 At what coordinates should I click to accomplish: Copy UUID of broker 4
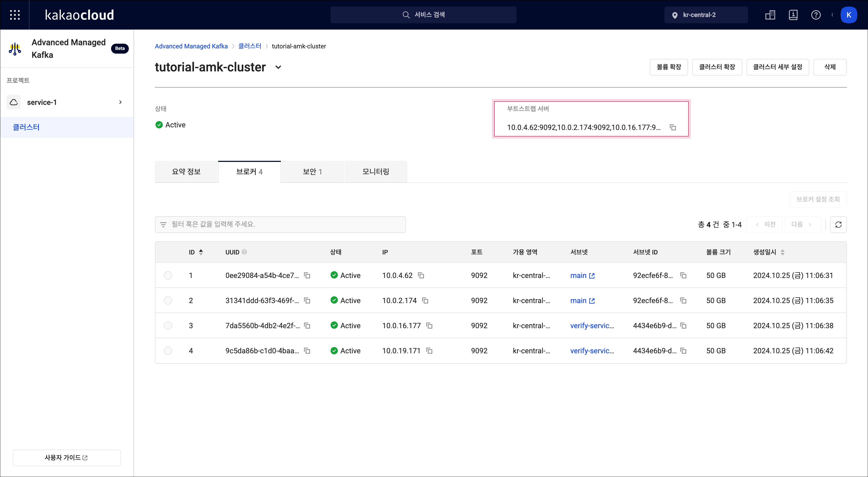(x=307, y=350)
